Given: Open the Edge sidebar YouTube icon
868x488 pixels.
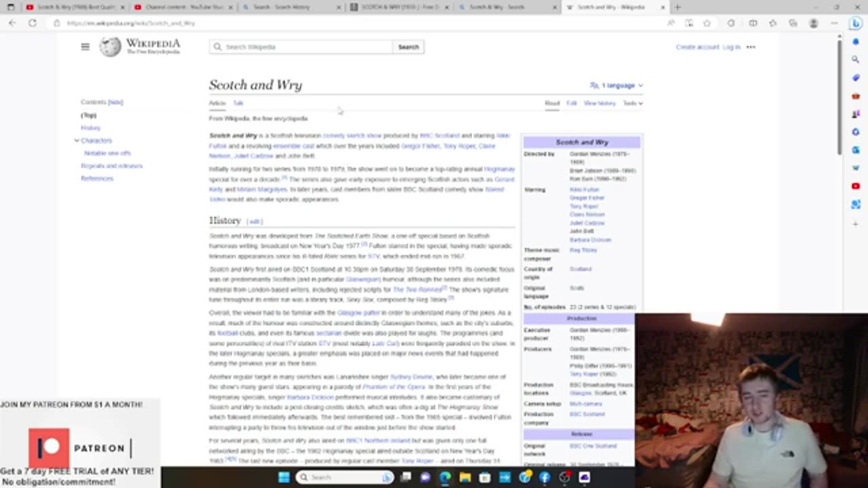Looking at the screenshot, I should [x=856, y=186].
